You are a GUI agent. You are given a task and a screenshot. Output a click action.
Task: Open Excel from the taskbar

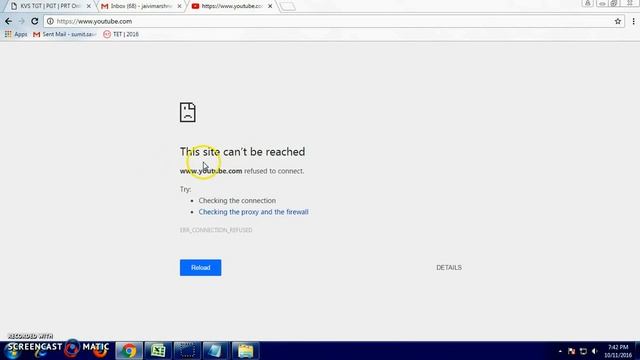coord(158,351)
